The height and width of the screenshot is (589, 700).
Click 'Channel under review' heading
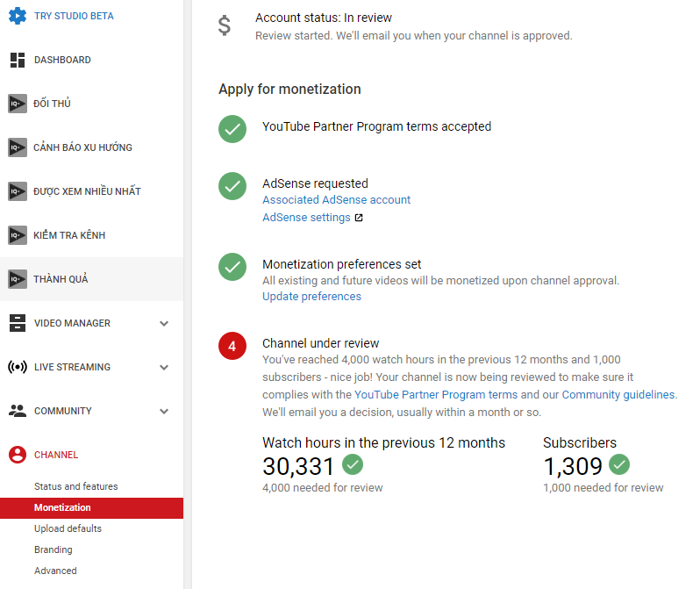[x=320, y=343]
